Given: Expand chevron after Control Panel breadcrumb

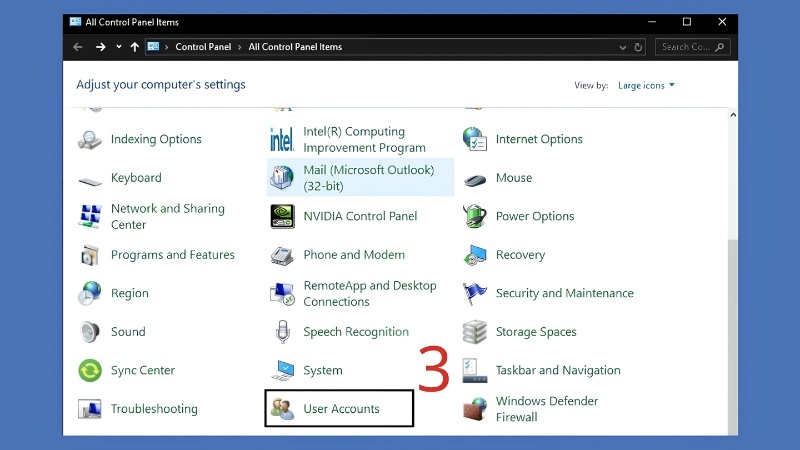Looking at the screenshot, I should 239,47.
